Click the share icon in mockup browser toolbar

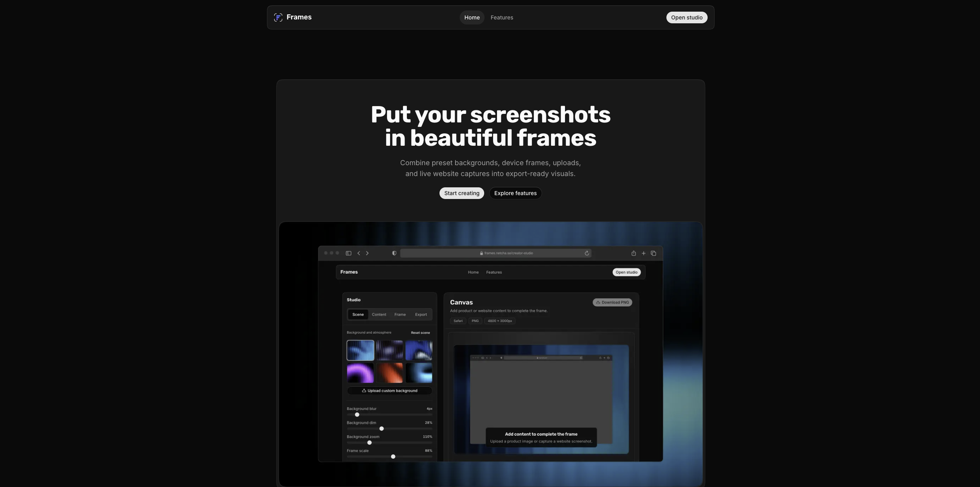634,253
